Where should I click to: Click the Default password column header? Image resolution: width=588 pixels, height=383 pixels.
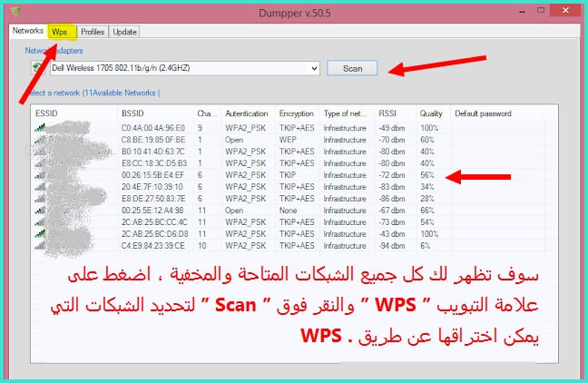point(497,113)
